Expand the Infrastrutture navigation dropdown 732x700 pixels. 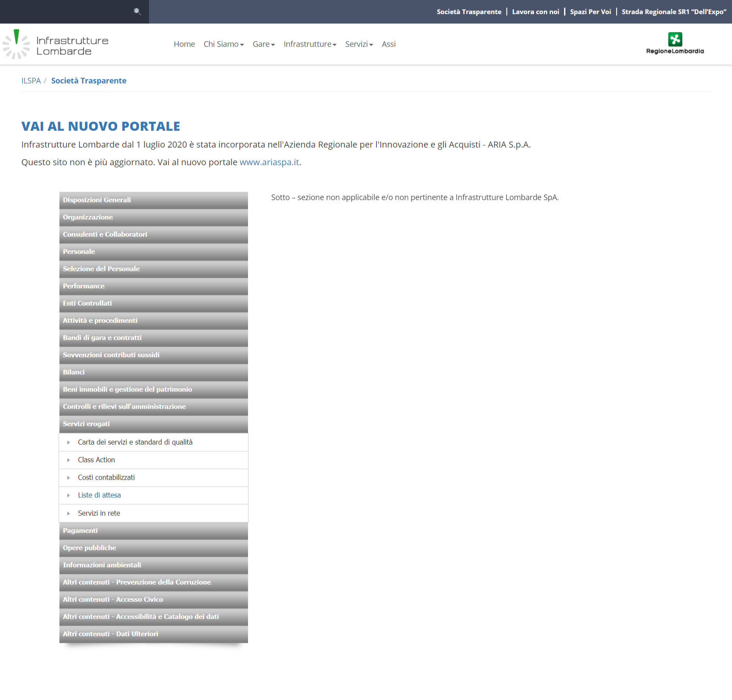(310, 44)
